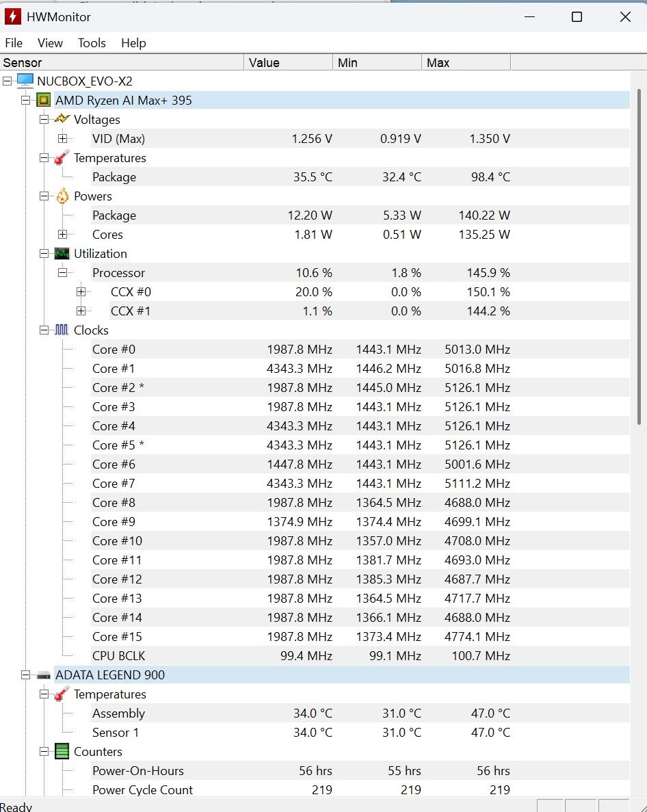Click the 5013.0 MHz Core #0 max
Image resolution: width=647 pixels, height=812 pixels.
477,349
